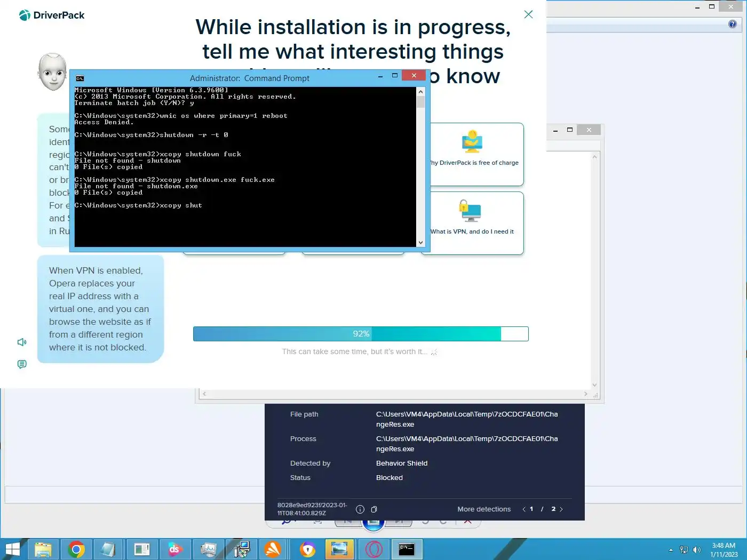Viewport: 747px width, 560px height.
Task: Click the File path ChangeRes.exe value
Action: 467,419
